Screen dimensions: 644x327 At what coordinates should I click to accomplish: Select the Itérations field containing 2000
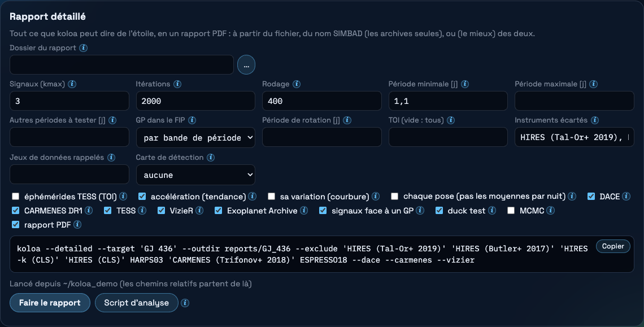pos(195,101)
